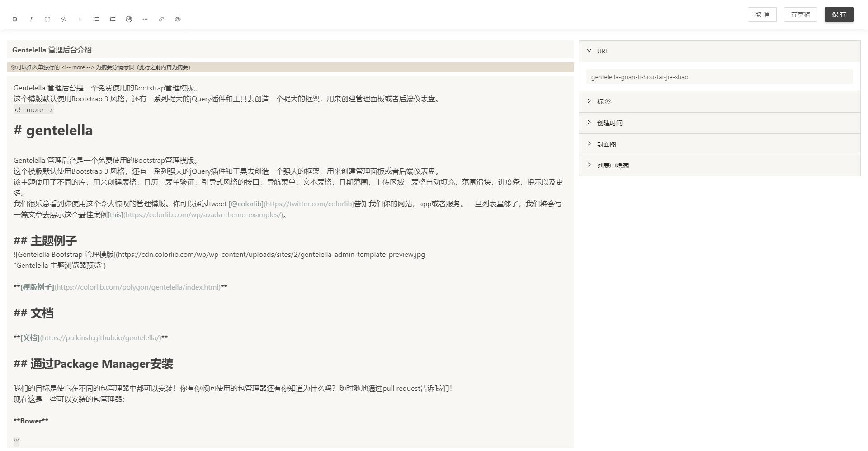Toggle preview mode with the eye icon
The height and width of the screenshot is (451, 868).
click(177, 19)
